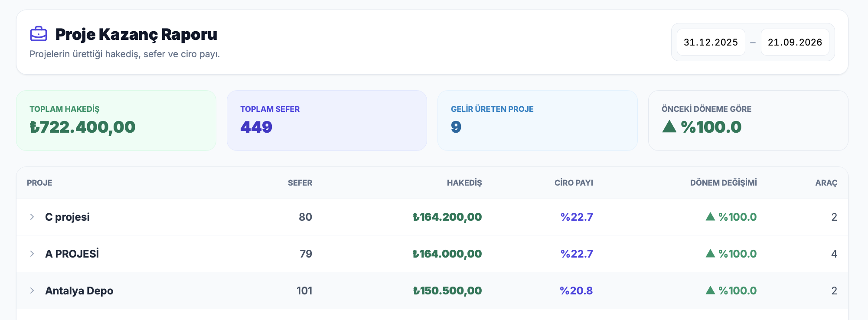This screenshot has height=320, width=868.
Task: Click the HAKEDİŞ column header
Action: [464, 183]
